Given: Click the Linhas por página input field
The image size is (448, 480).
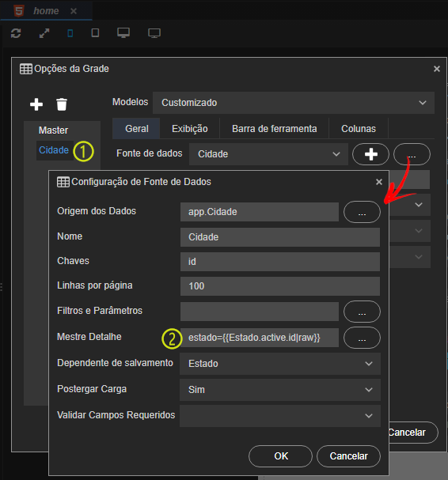Looking at the screenshot, I should [x=280, y=286].
